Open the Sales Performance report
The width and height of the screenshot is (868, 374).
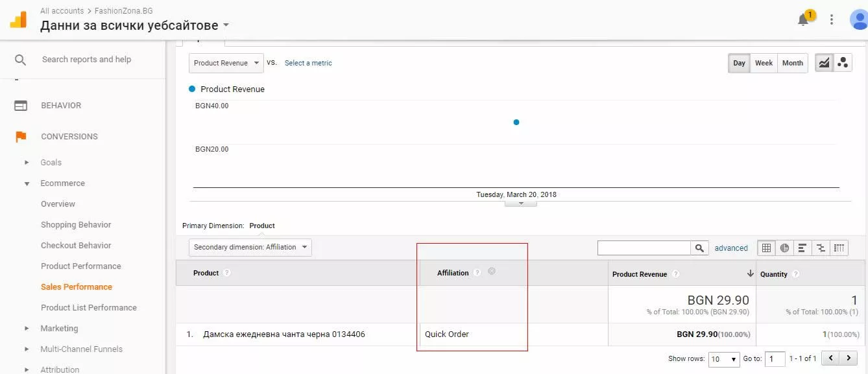click(77, 287)
